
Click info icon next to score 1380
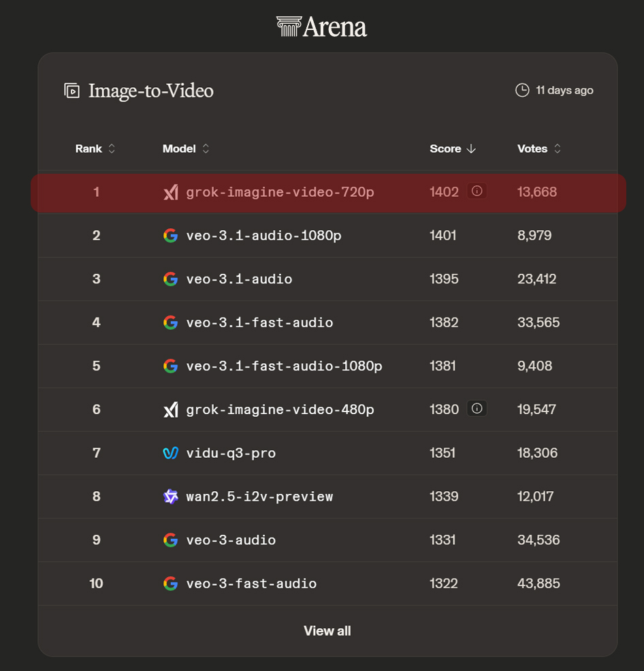477,409
